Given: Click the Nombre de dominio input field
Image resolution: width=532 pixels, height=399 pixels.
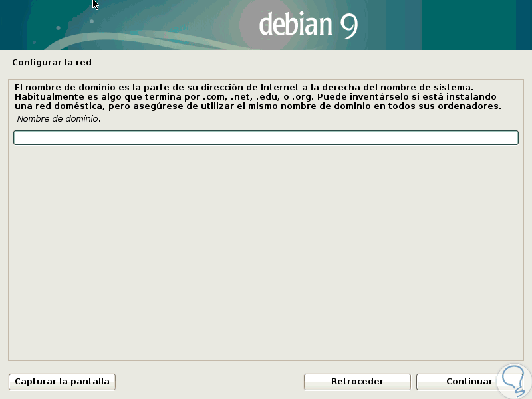Looking at the screenshot, I should pos(265,138).
